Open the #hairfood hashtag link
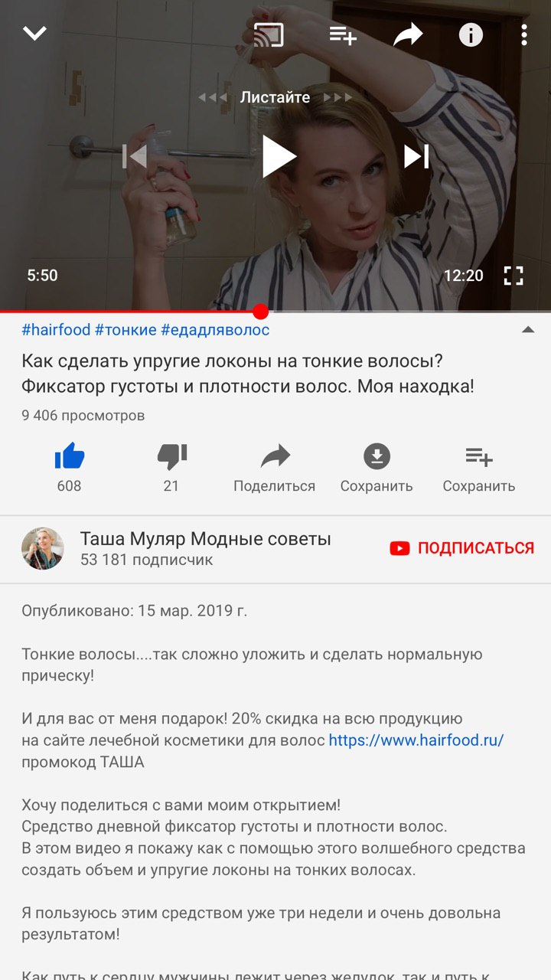Viewport: 551px width, 980px height. pyautogui.click(x=56, y=330)
